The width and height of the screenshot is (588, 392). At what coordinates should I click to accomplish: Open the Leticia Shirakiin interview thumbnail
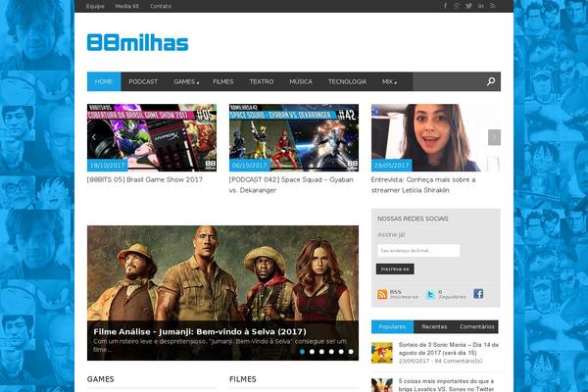436,137
